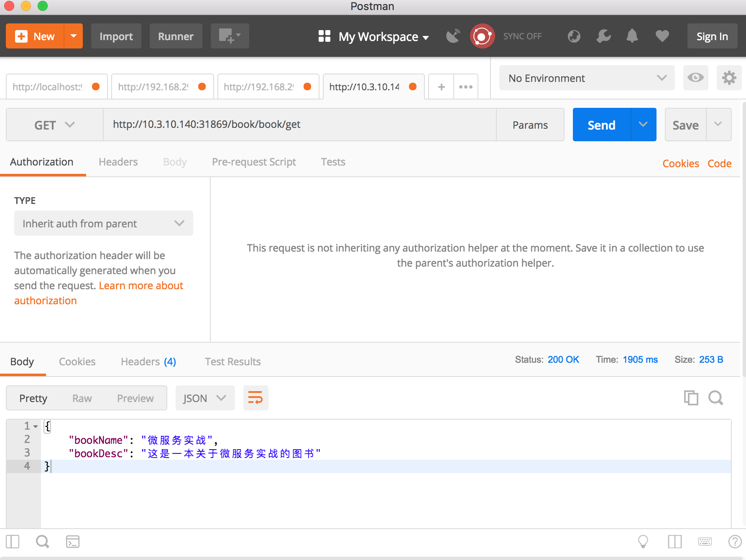Screen dimensions: 746x560
Task: Switch to the http://10.3.10.14 request tab
Action: (374, 87)
